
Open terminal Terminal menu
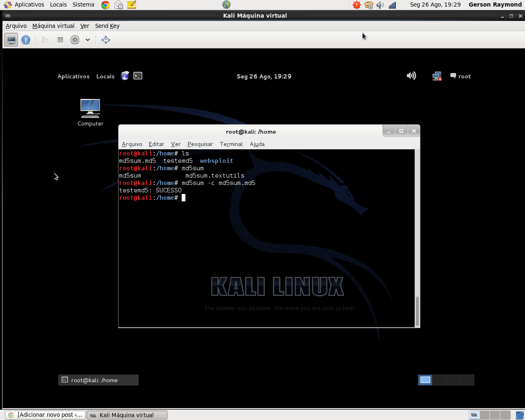[231, 144]
